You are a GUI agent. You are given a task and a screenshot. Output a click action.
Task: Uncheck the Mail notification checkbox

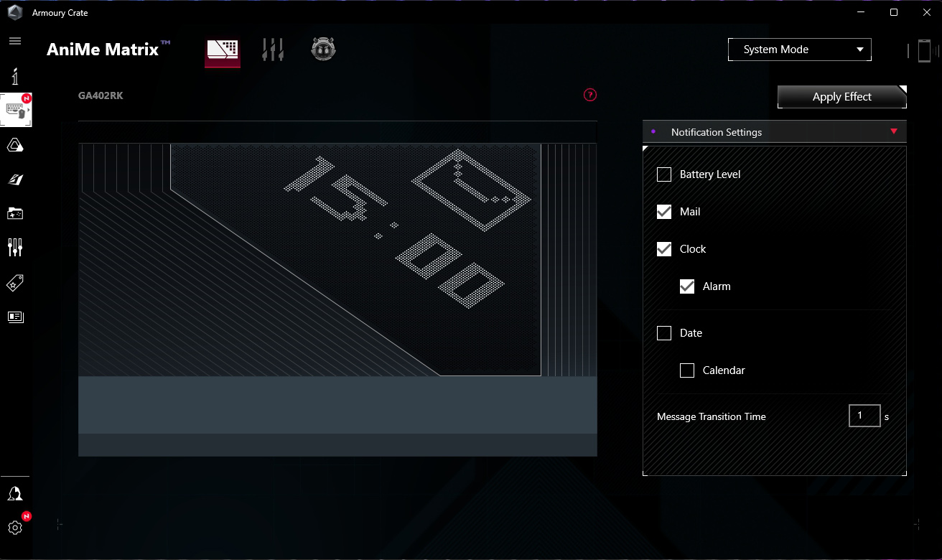pos(664,212)
